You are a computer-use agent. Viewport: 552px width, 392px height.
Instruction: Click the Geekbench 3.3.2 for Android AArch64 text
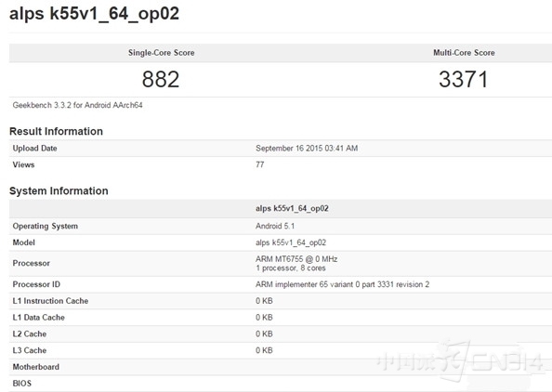(77, 105)
